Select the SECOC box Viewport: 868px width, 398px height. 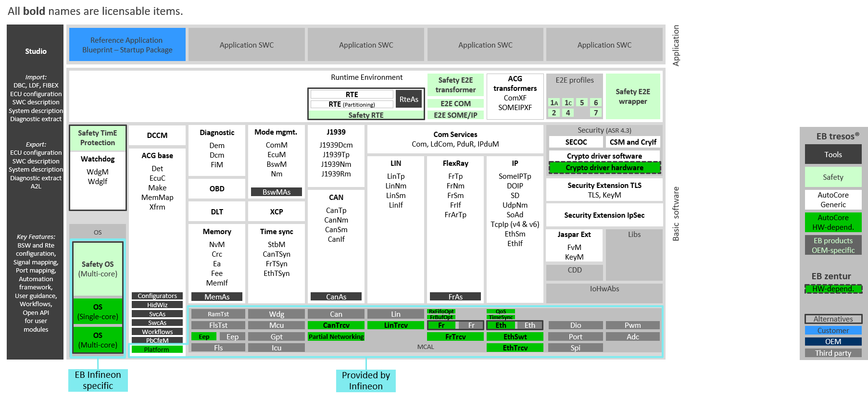(x=576, y=142)
